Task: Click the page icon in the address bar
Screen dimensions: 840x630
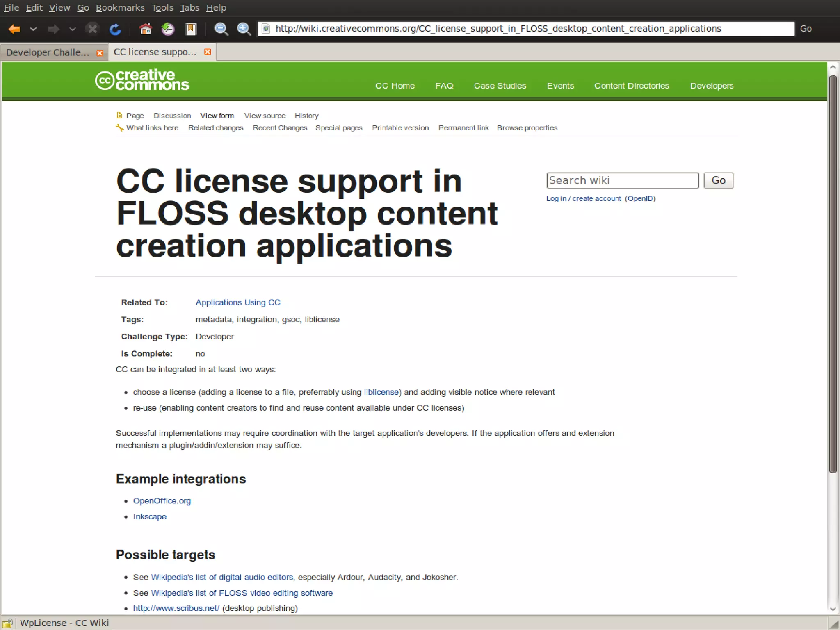Action: (266, 29)
